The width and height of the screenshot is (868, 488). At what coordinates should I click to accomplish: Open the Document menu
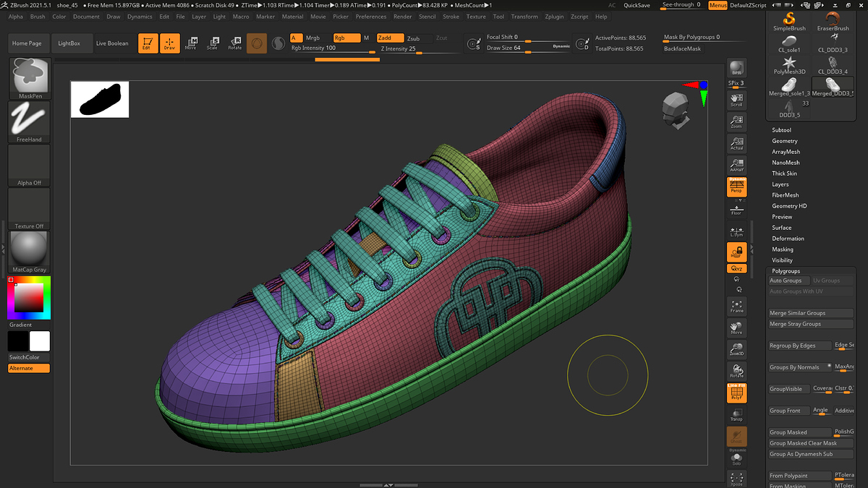point(86,17)
